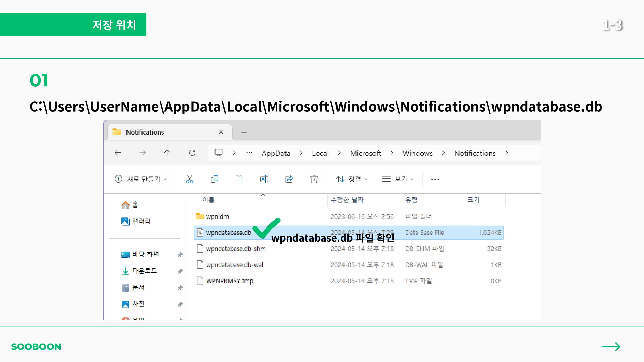Select wpndatabase.db-wal file

pyautogui.click(x=234, y=265)
